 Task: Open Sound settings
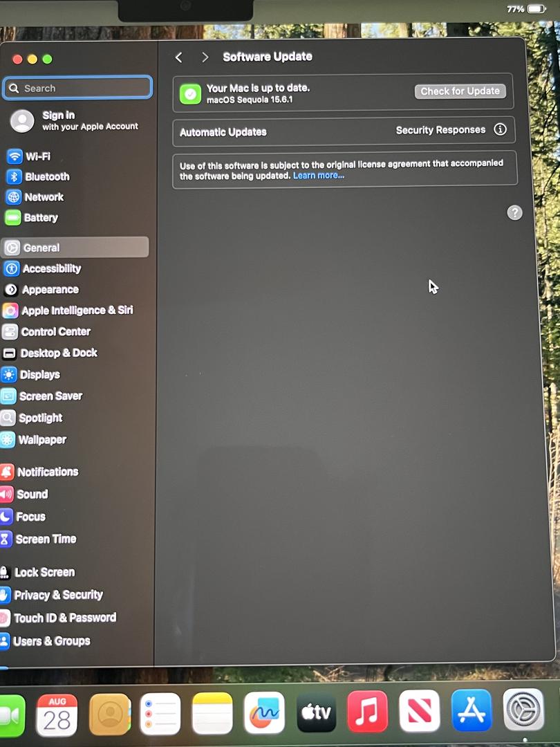(24, 494)
